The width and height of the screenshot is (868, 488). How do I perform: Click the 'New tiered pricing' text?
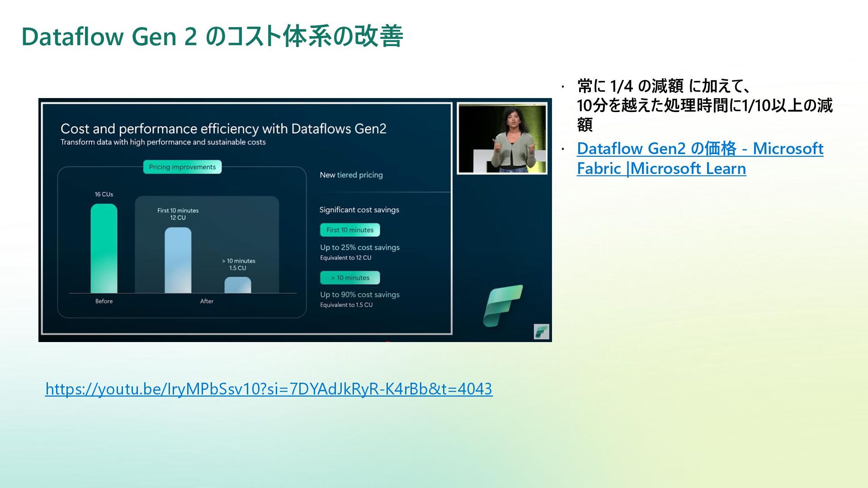click(x=351, y=175)
